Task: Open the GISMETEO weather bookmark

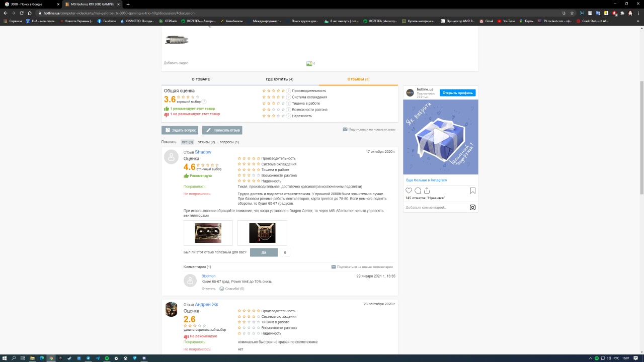Action: pos(137,21)
